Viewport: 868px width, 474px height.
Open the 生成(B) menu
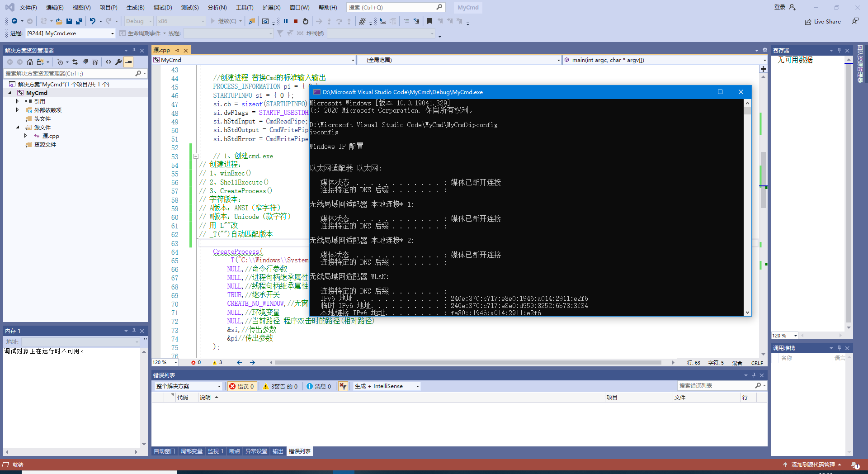(136, 8)
